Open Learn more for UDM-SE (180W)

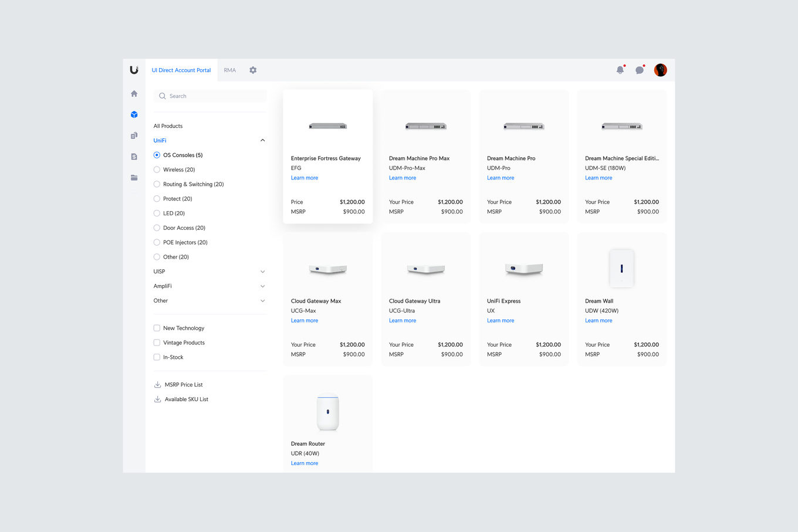(598, 178)
